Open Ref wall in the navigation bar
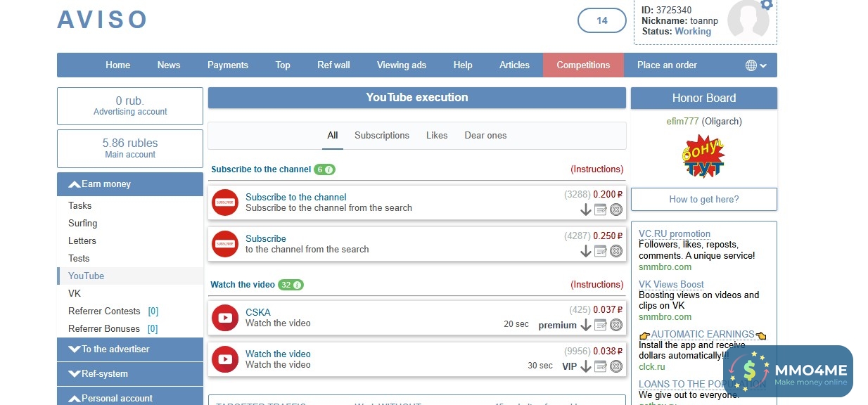Viewport: 868px width, 405px height. pyautogui.click(x=333, y=65)
